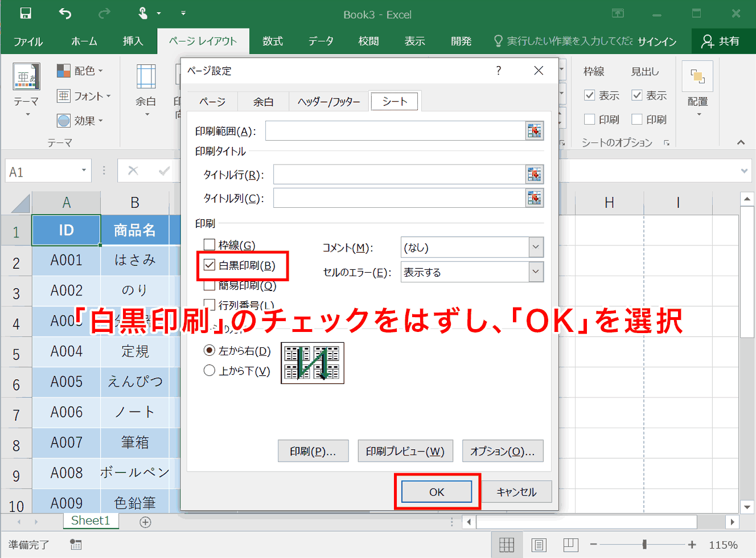Uncheck the 白黒印刷 checkbox

(x=209, y=265)
